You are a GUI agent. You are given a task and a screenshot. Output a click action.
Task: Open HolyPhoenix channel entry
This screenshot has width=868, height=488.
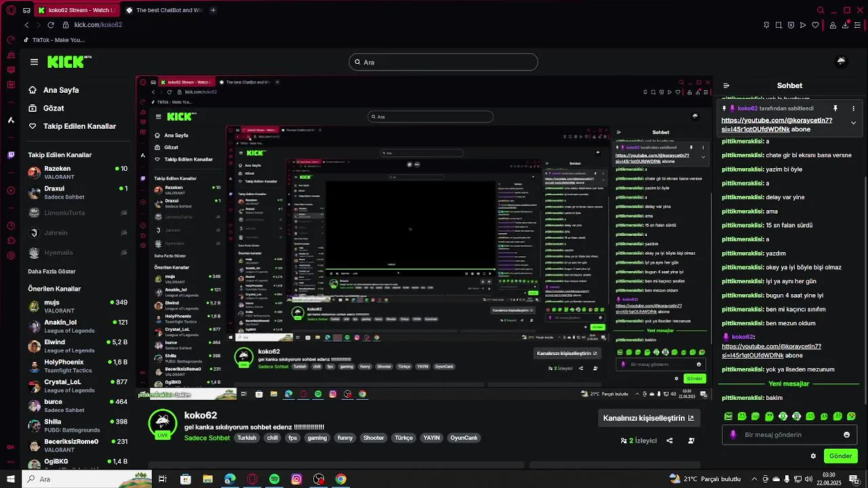[x=77, y=366]
